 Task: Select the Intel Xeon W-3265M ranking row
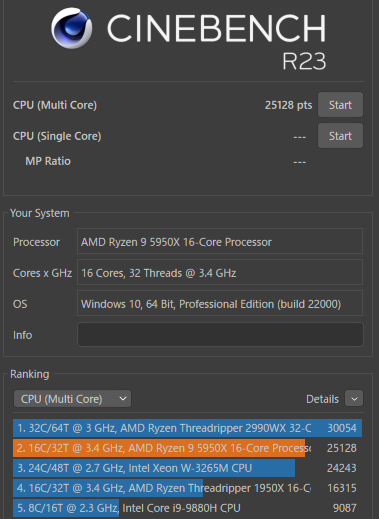point(187,468)
